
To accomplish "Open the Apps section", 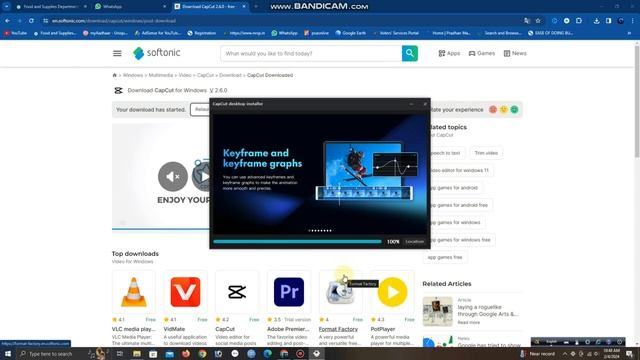I will (x=449, y=53).
